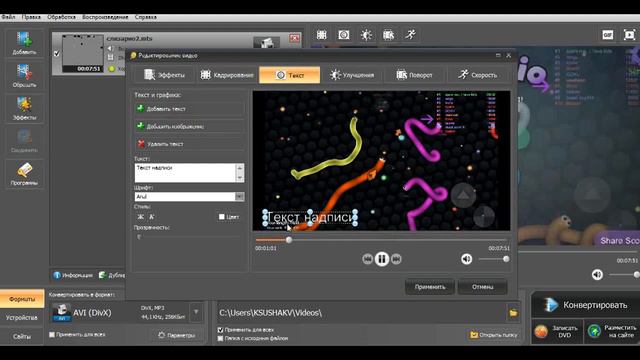Image resolution: width=640 pixels, height=360 pixels.
Task: Click the Обрезать sidebar icon
Action: pyautogui.click(x=24, y=76)
